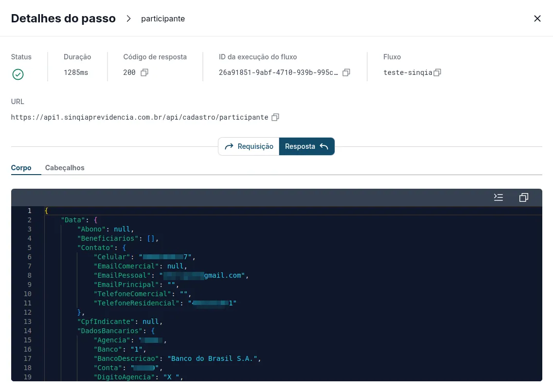Screen dimensions: 553x392
Task: Click the "TelefoneResidencial" line
Action: tap(165, 303)
